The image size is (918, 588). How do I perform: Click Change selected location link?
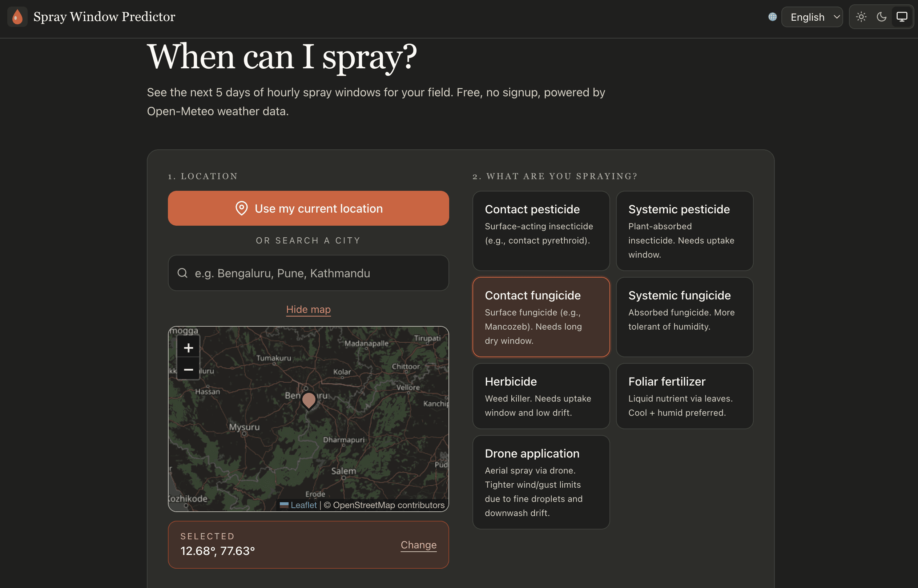[x=418, y=545]
